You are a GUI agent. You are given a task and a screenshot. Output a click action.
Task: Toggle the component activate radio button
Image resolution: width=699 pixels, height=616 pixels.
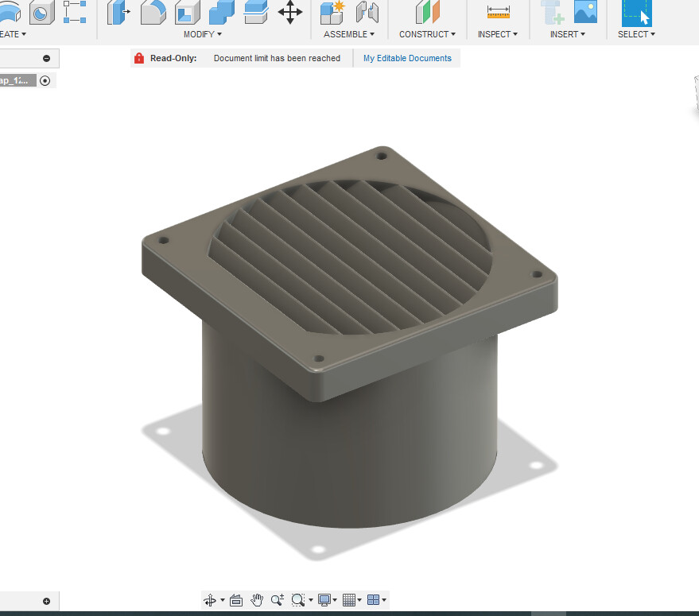(x=45, y=80)
